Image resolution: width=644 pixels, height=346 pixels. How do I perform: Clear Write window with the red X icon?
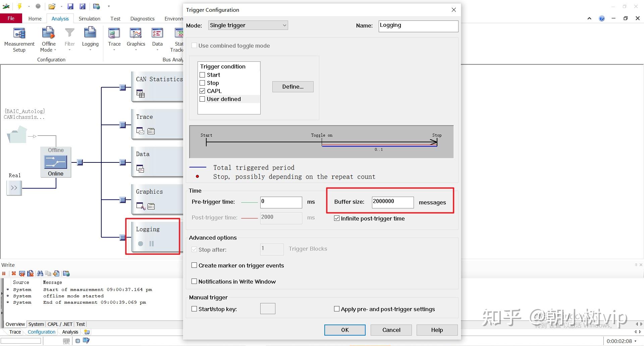(x=14, y=274)
